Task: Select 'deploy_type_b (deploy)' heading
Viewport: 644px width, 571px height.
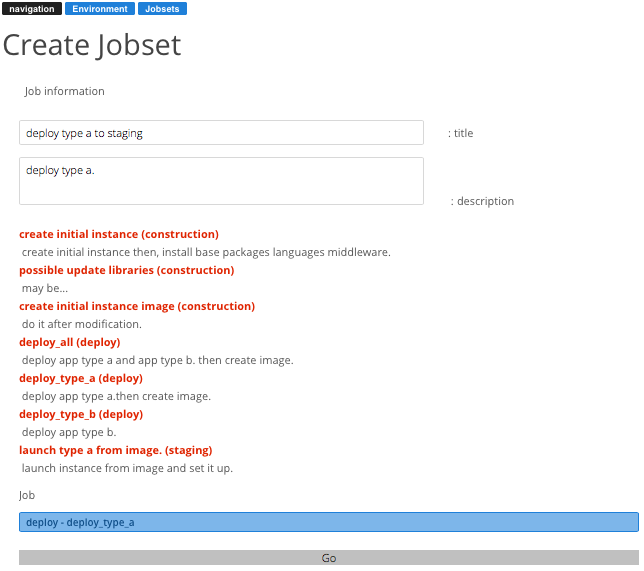Action: [81, 414]
